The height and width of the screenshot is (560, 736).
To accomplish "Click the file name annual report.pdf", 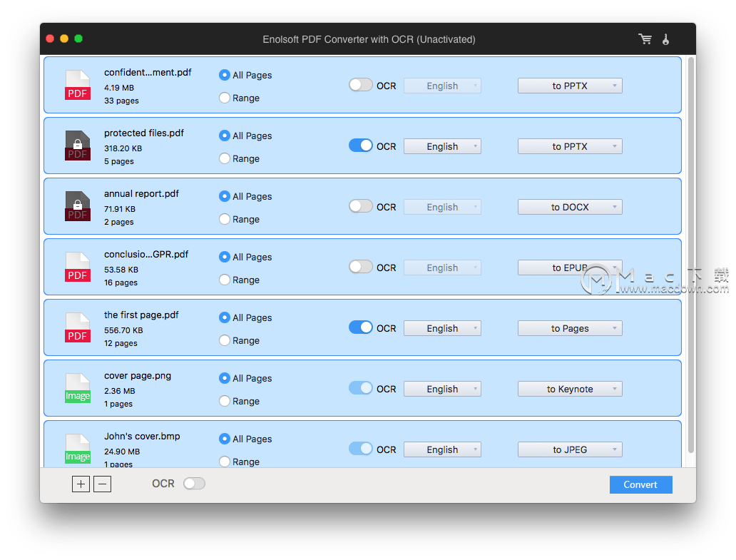I will pos(141,193).
